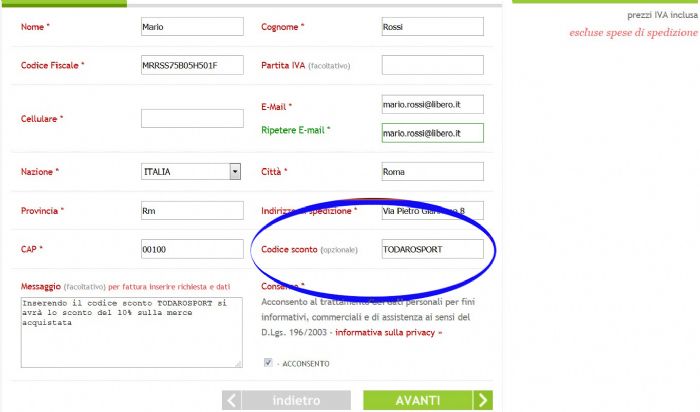Image resolution: width=700 pixels, height=412 pixels.
Task: Click the Indirizzo spedizione address field
Action: [432, 211]
